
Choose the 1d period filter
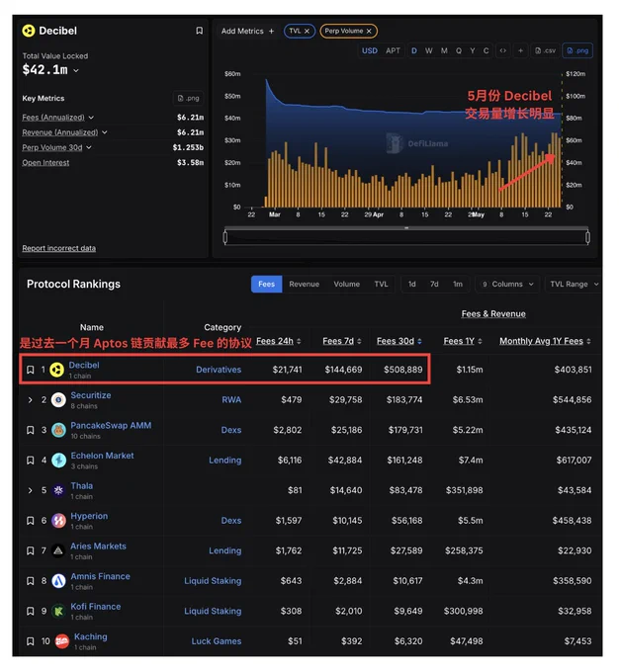point(411,284)
